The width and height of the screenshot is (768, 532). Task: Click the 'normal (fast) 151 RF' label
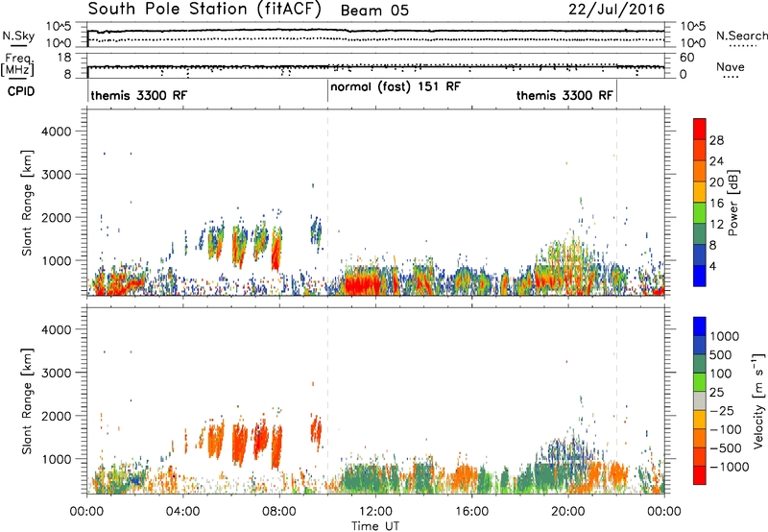click(396, 87)
